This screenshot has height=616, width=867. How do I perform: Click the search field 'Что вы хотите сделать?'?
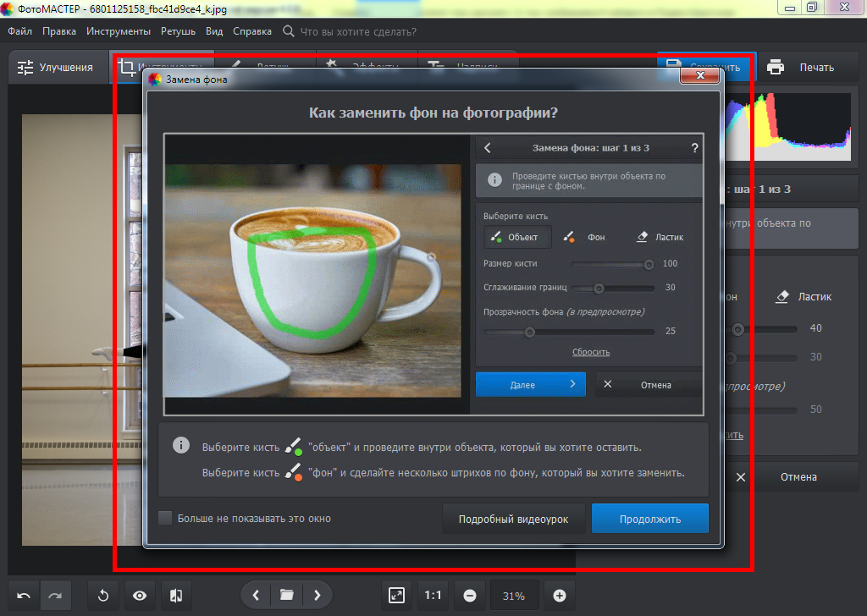[358, 31]
